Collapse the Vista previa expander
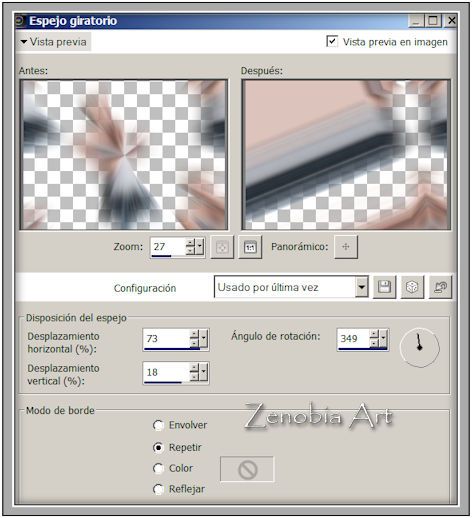The image size is (472, 518). [x=53, y=42]
